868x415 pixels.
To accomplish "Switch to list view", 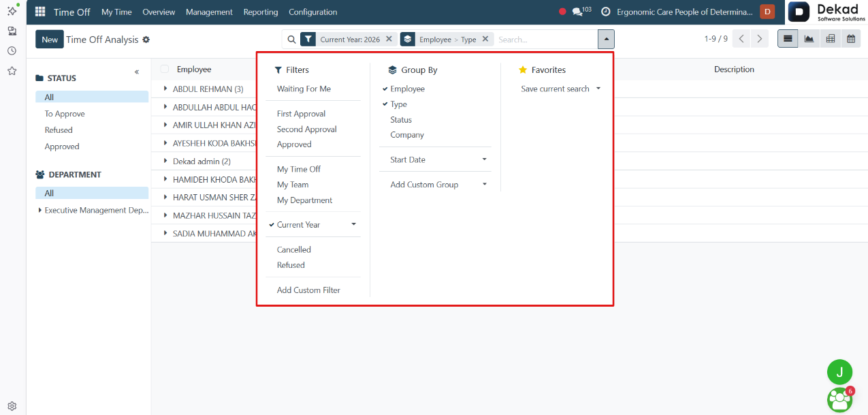I will (x=788, y=39).
